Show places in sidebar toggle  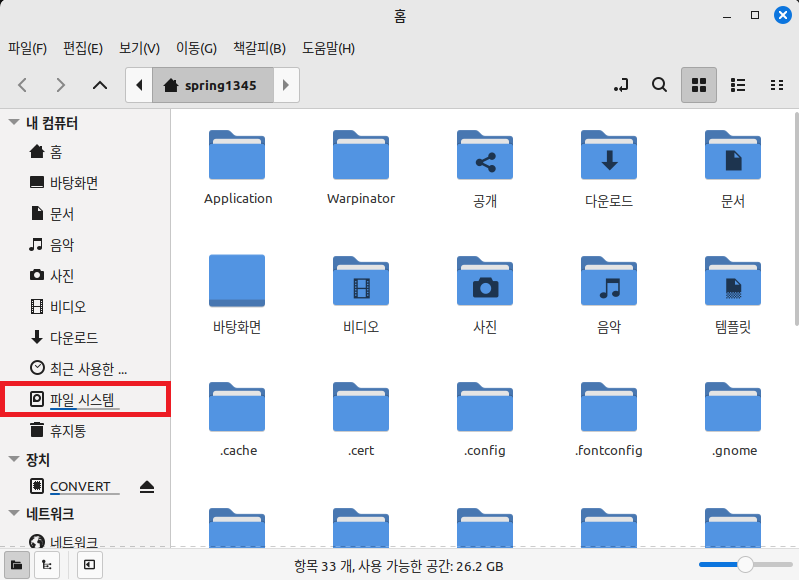coord(17,565)
